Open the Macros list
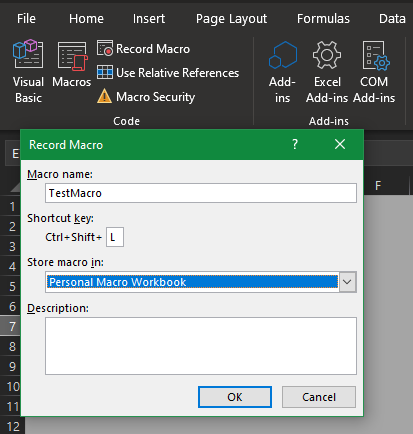 pyautogui.click(x=72, y=65)
